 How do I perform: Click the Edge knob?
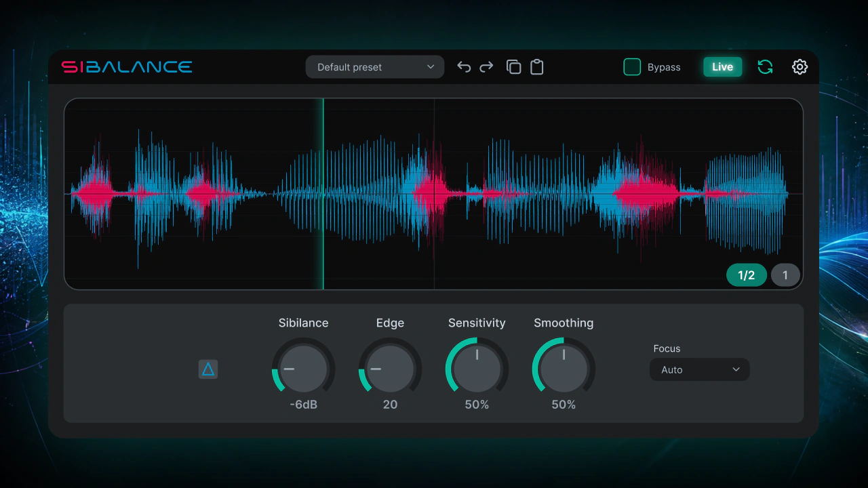point(390,369)
